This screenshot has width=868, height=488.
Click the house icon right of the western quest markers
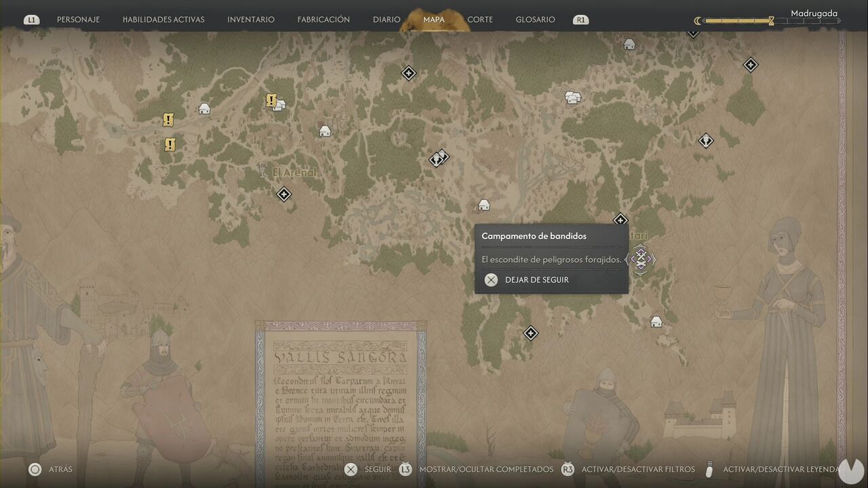[x=204, y=108]
